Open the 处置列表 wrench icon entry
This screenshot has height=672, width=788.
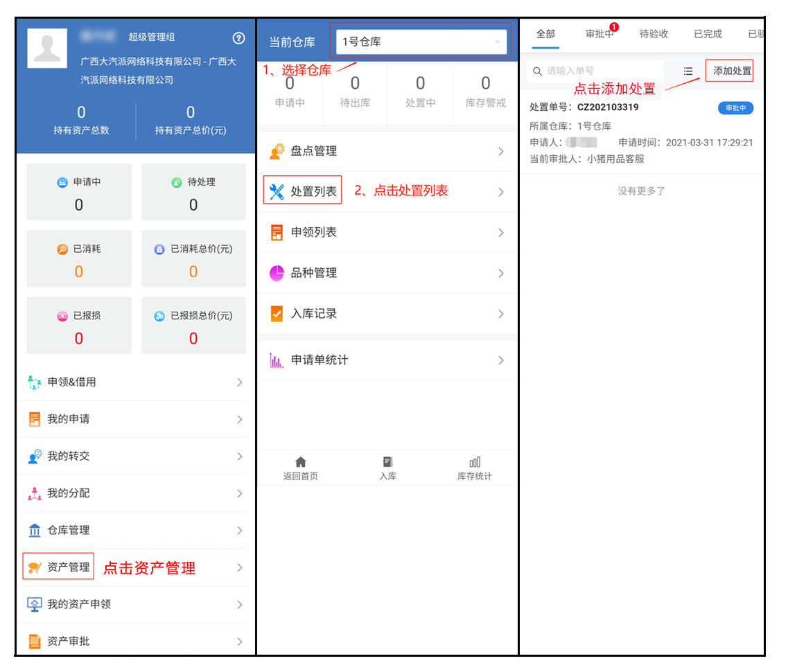point(277,191)
